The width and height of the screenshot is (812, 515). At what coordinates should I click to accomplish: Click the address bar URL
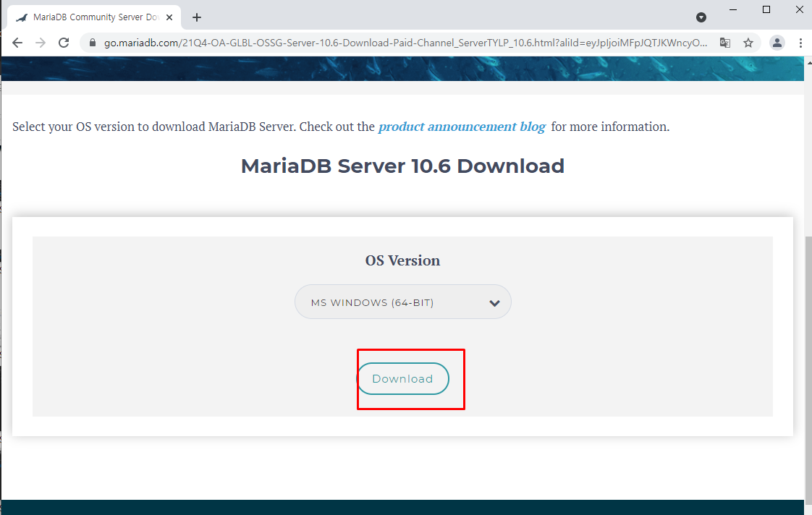(405, 43)
